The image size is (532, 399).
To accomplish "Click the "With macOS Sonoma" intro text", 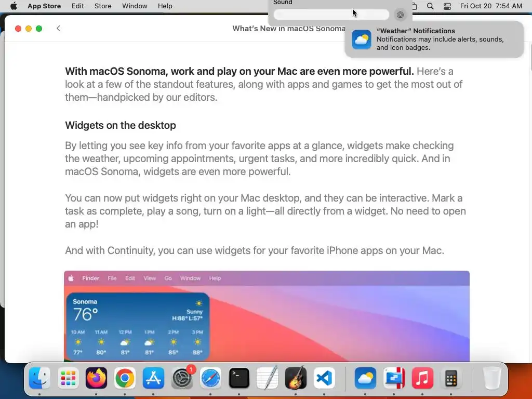I will tap(264, 84).
